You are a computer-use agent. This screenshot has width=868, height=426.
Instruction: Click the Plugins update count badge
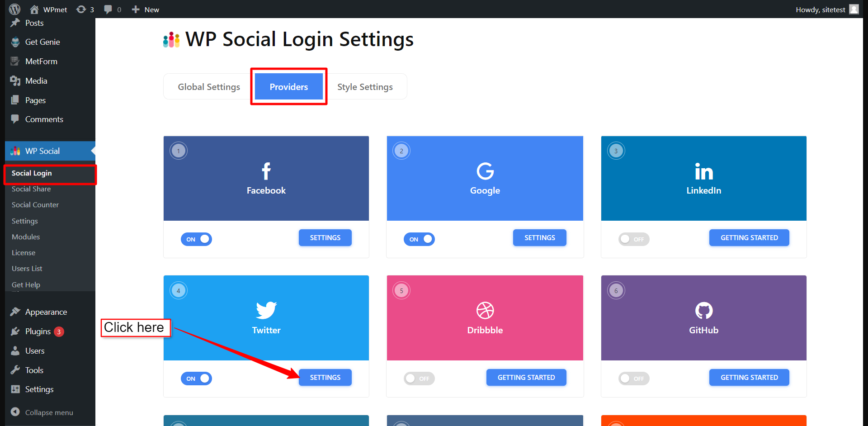59,331
